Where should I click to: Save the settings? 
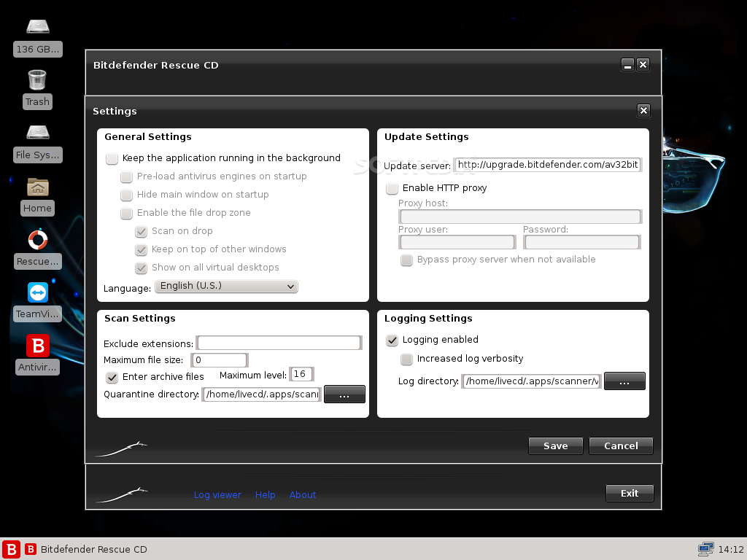pyautogui.click(x=555, y=446)
